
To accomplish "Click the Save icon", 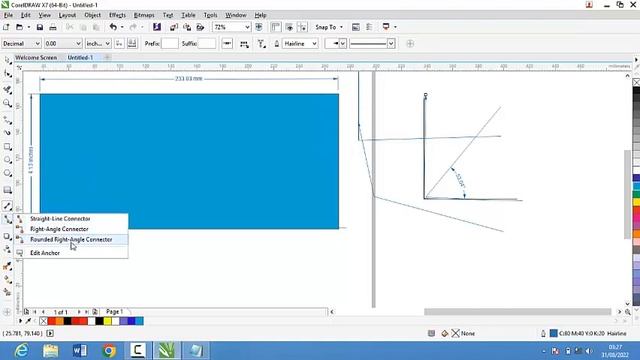I will pos(40,27).
